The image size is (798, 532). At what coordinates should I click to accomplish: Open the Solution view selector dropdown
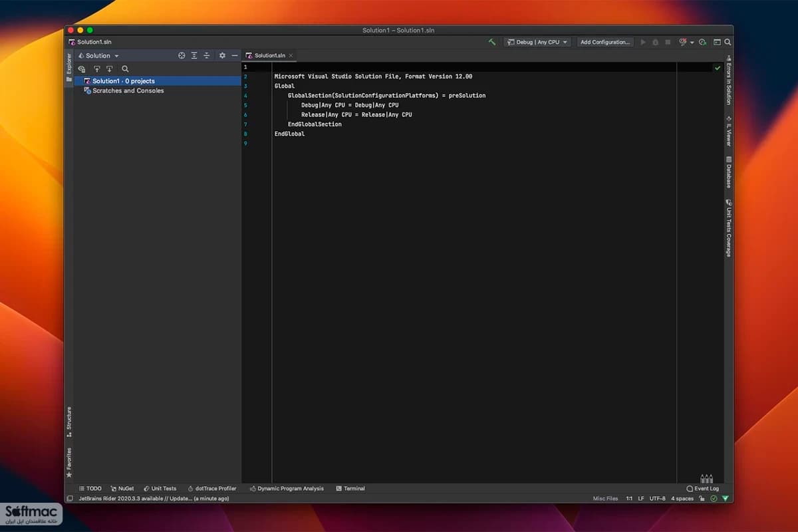(98, 56)
